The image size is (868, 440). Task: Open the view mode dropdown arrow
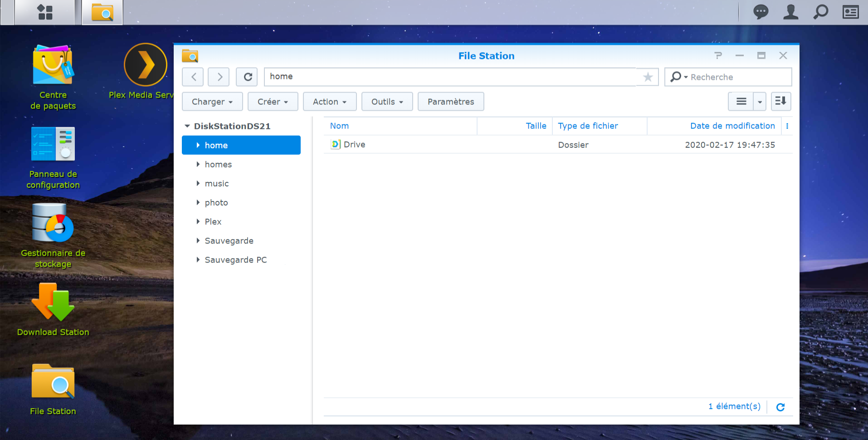tap(760, 102)
